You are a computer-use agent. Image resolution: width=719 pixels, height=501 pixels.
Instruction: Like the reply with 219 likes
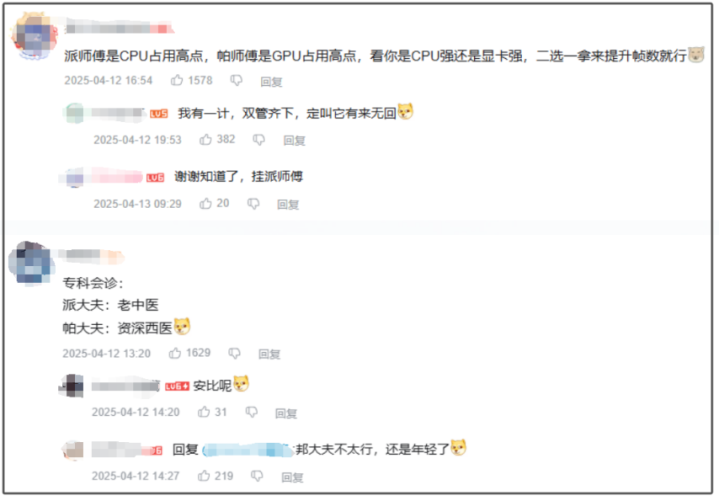[204, 476]
